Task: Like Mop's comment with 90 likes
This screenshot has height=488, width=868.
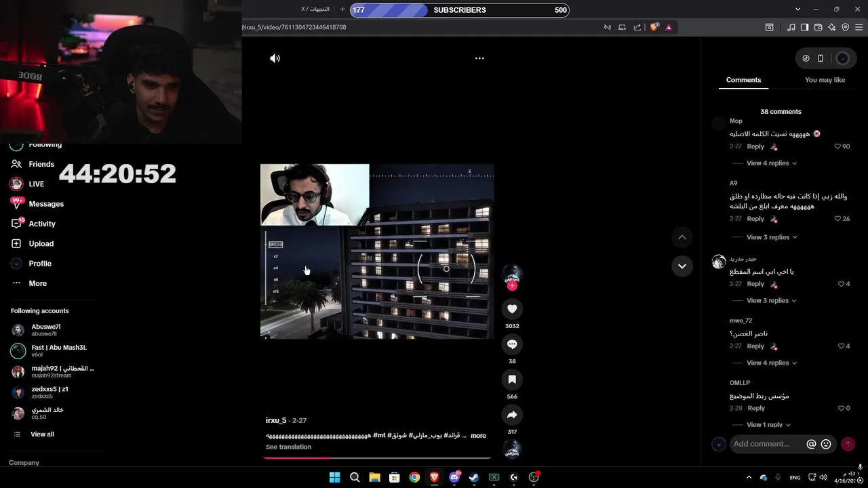Action: (x=837, y=146)
